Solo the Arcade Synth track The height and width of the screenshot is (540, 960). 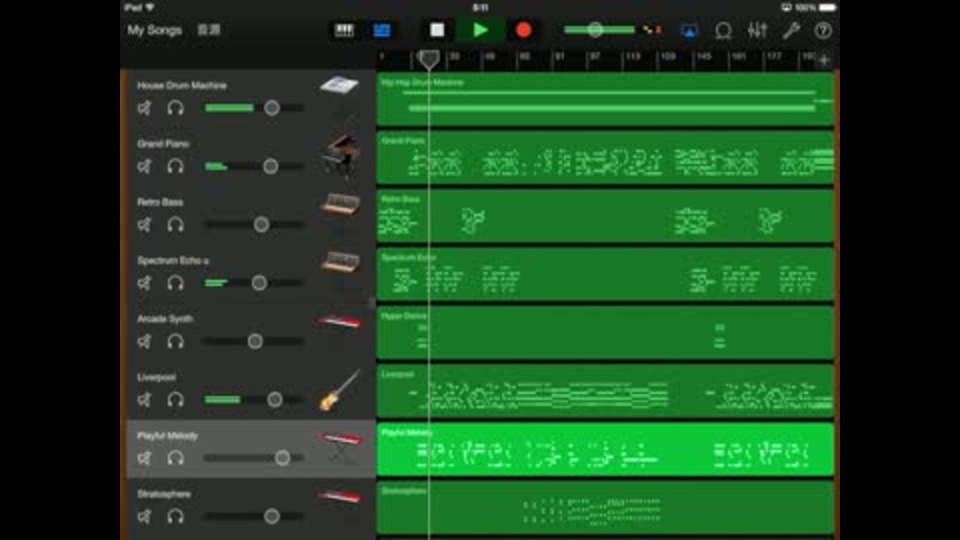point(176,341)
